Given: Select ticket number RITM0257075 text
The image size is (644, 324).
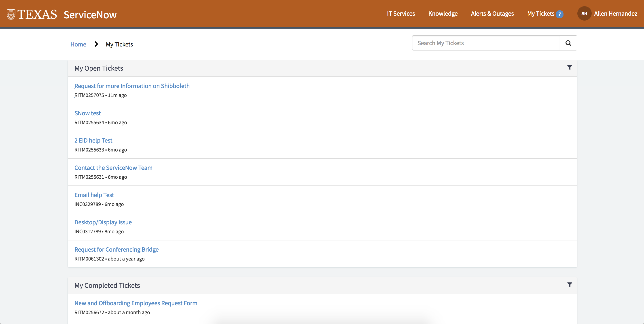Looking at the screenshot, I should [x=89, y=95].
